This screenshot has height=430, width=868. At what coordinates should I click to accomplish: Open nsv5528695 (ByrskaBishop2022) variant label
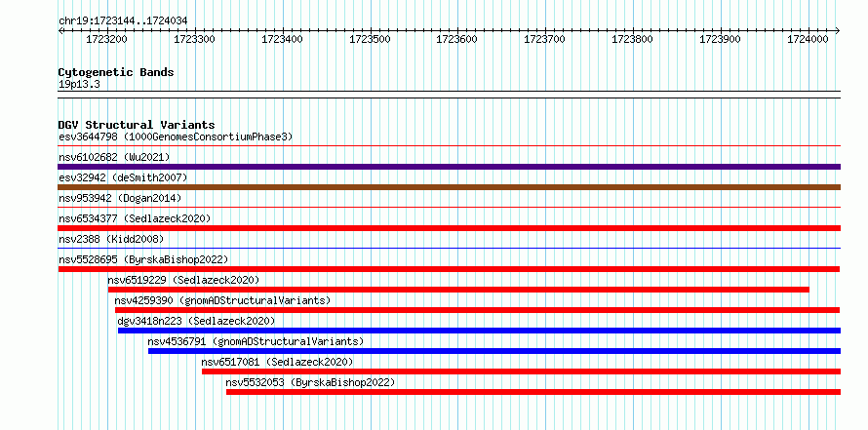click(x=143, y=259)
